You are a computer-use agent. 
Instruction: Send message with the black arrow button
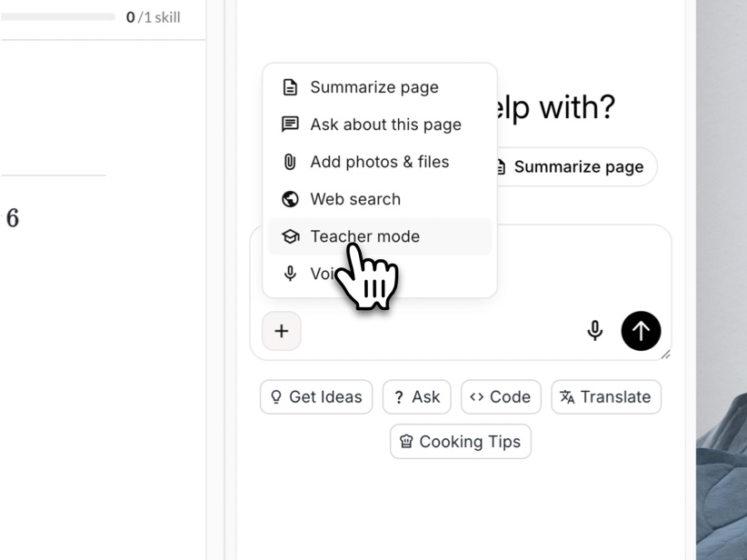(x=641, y=331)
